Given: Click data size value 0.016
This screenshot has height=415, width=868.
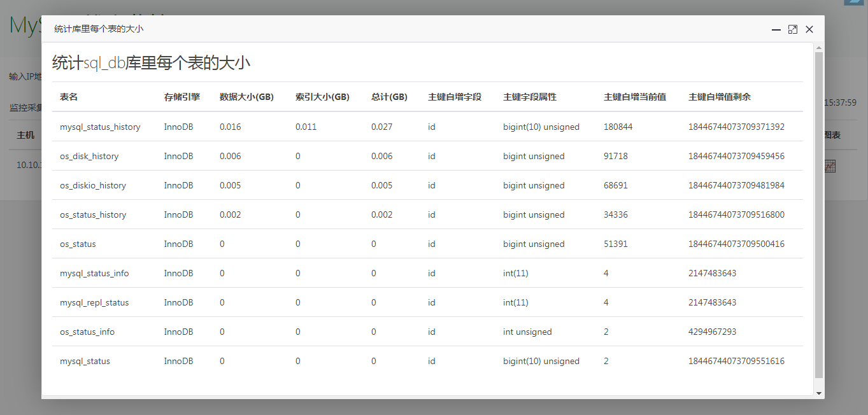Looking at the screenshot, I should click(x=231, y=127).
